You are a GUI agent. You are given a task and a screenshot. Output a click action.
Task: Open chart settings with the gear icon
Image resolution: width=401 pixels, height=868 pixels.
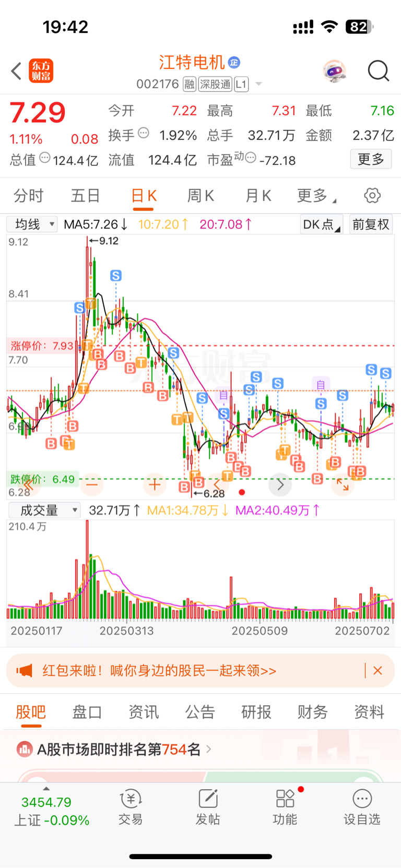372,196
